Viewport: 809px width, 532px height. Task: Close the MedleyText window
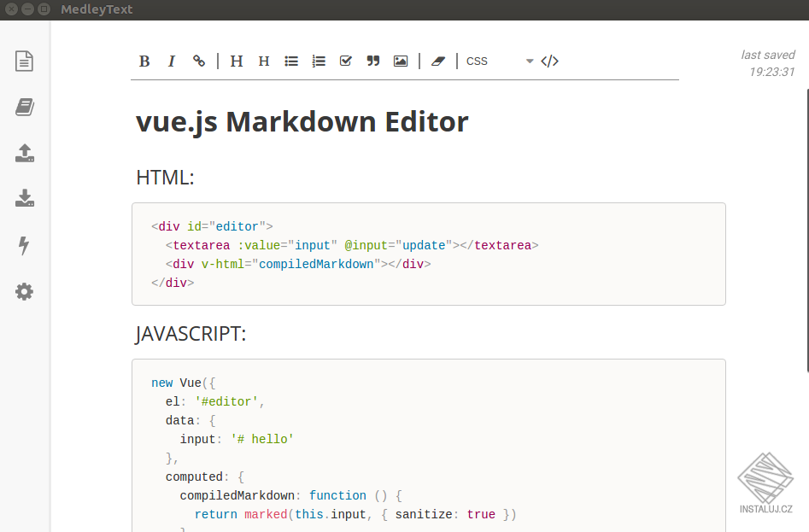(11, 9)
